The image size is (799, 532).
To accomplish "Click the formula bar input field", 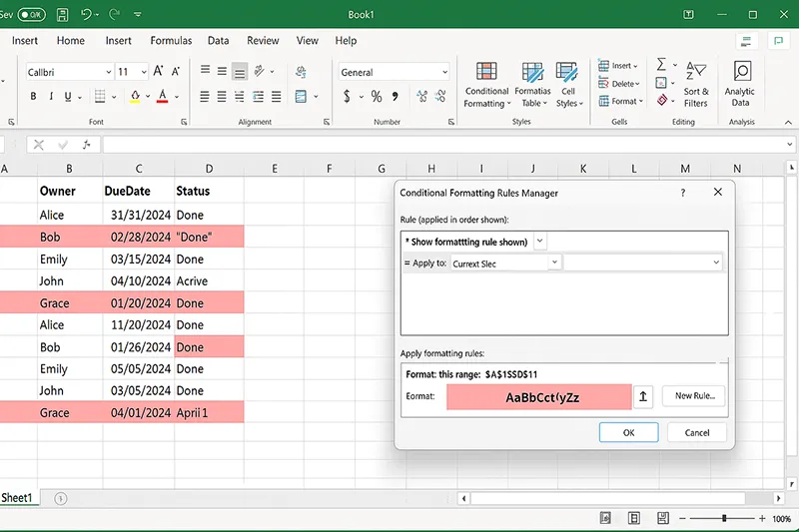I will tap(442, 145).
